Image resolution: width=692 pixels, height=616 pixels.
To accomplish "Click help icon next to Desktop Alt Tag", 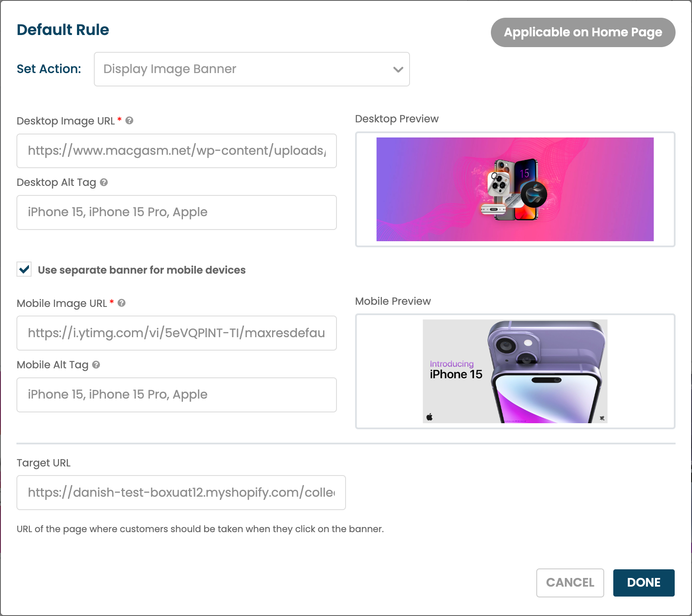I will pos(104,182).
